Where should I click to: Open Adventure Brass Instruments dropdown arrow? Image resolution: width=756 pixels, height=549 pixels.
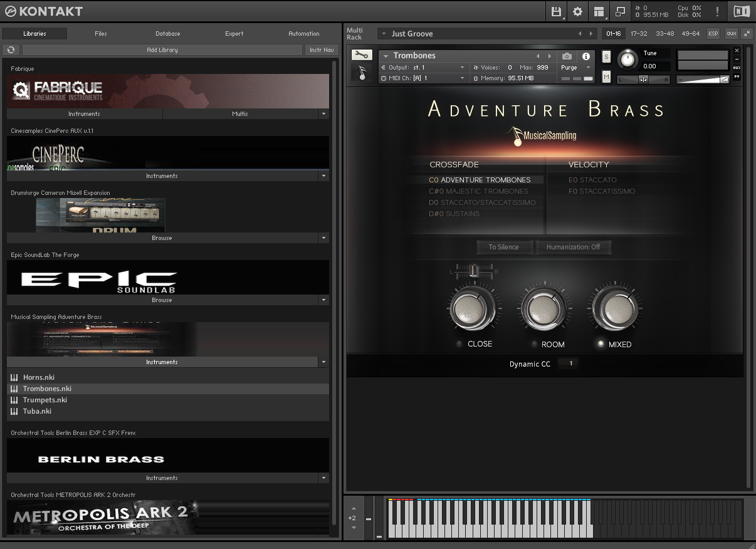tap(323, 362)
